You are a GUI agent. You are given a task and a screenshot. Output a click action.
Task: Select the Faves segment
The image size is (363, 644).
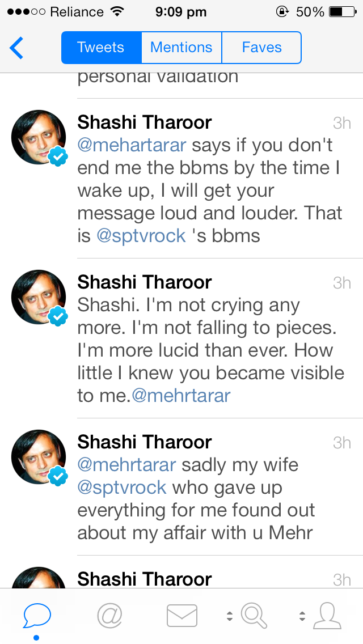[x=261, y=48]
